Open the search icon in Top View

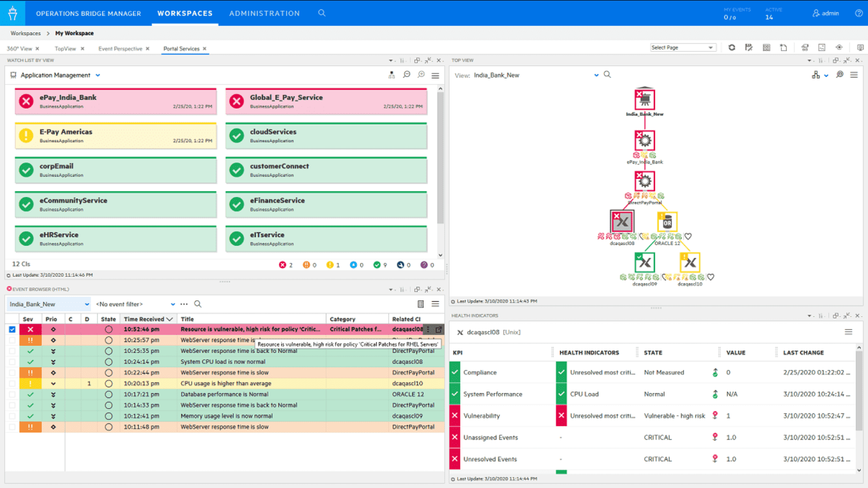pos(607,75)
